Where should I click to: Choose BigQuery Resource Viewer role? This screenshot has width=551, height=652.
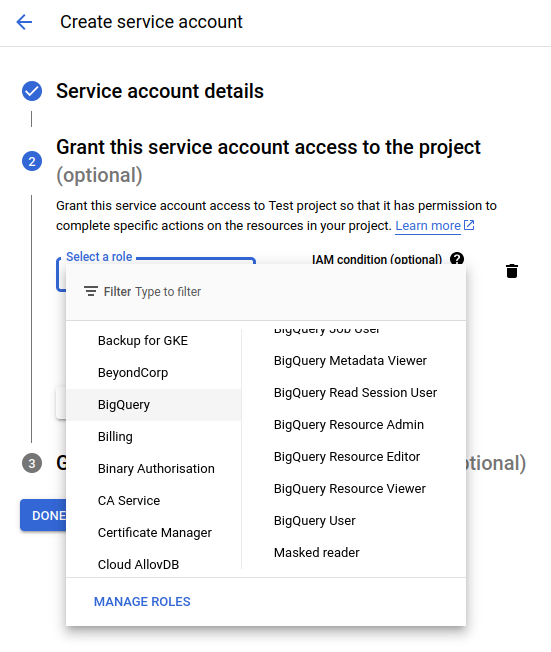pyautogui.click(x=354, y=489)
